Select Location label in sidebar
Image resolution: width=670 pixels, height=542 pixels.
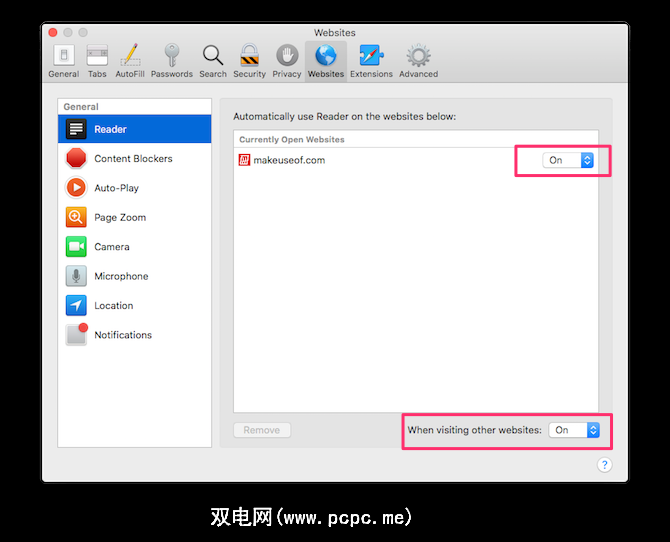pos(114,306)
